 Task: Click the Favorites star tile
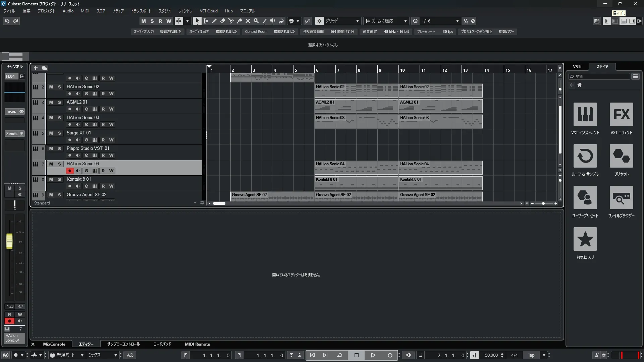pos(585,239)
